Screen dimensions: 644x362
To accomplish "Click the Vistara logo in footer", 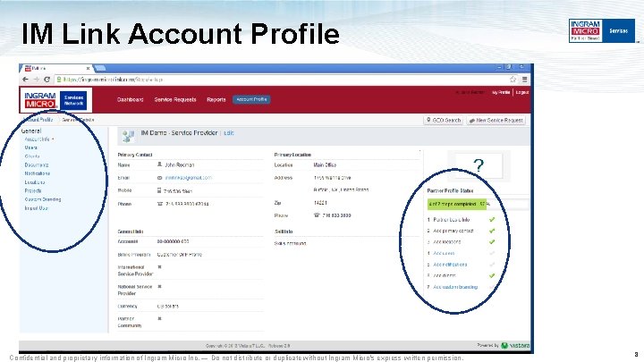I will click(515, 346).
